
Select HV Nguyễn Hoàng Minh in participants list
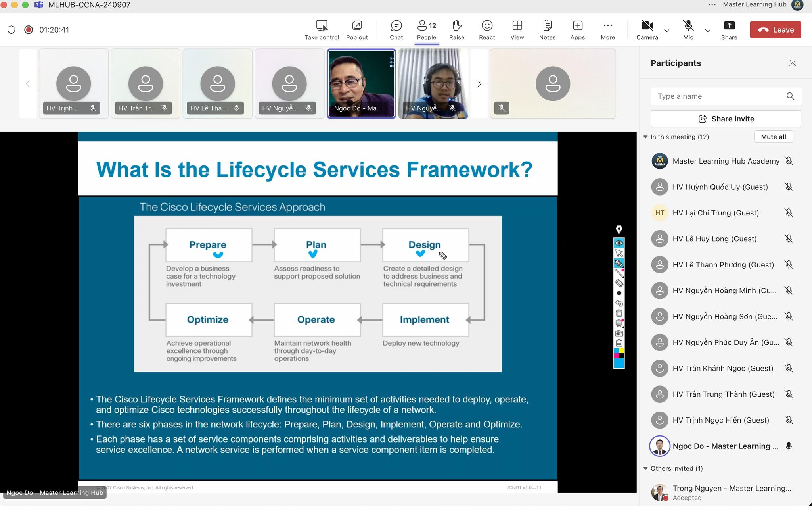722,291
